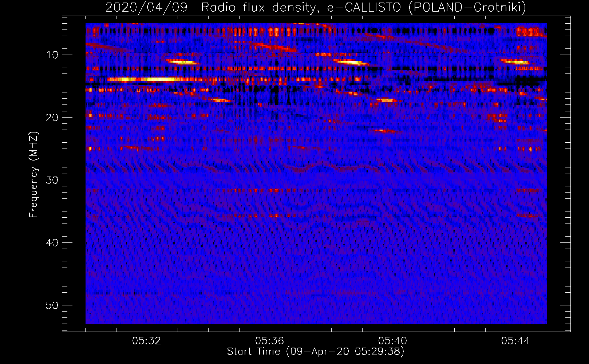This screenshot has width=589, height=364.
Task: Click the frequency tick label 50
Action: [x=52, y=305]
